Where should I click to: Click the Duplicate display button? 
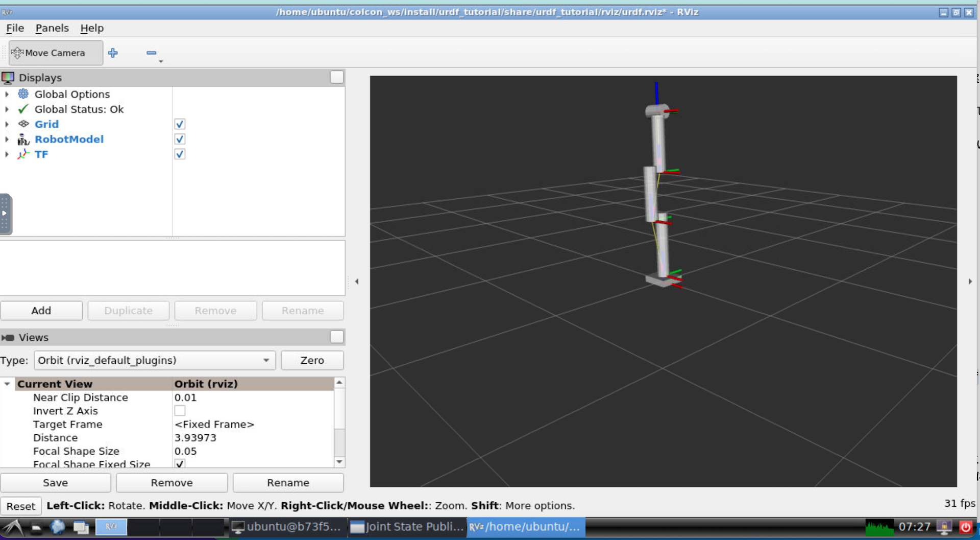click(x=129, y=311)
